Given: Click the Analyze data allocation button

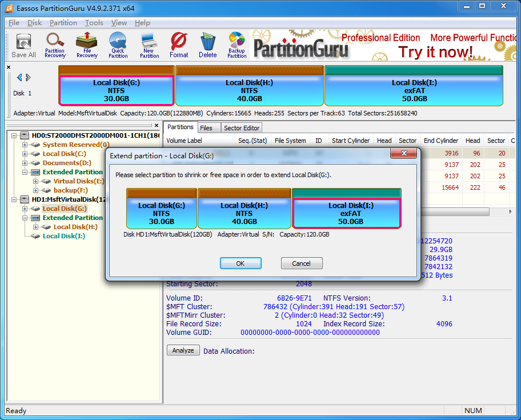Looking at the screenshot, I should (183, 350).
